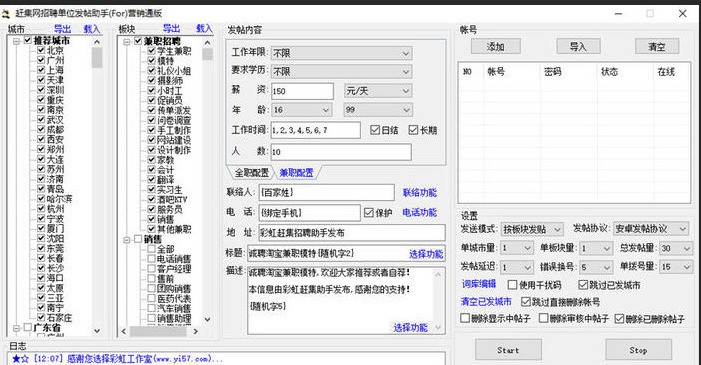Image resolution: width=701 pixels, height=365 pixels.
Task: Click the 地址 input field
Action: [352, 233]
